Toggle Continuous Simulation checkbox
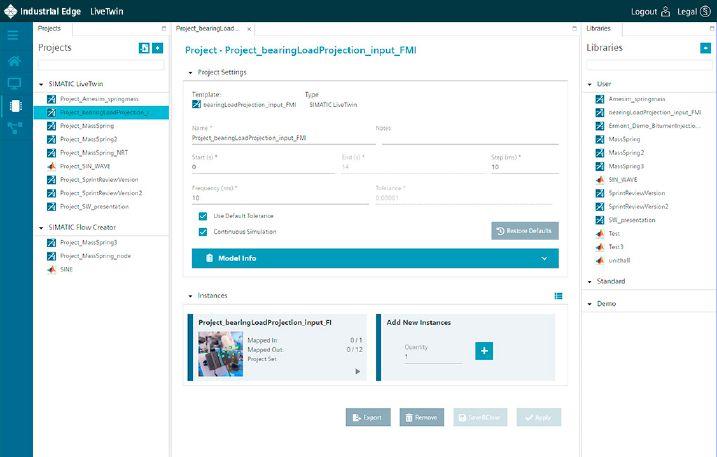 [x=203, y=232]
